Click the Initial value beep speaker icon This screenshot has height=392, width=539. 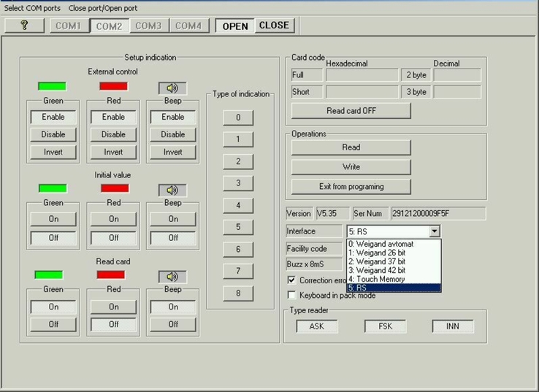pos(172,190)
